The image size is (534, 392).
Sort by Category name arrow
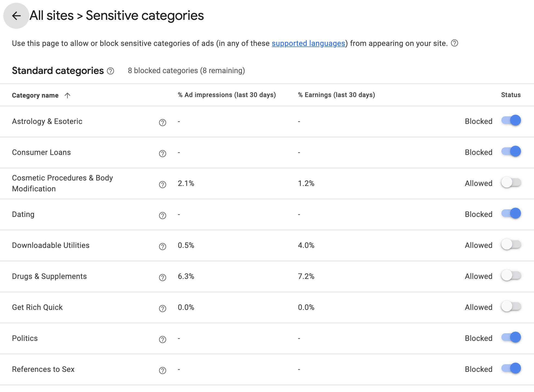point(67,95)
